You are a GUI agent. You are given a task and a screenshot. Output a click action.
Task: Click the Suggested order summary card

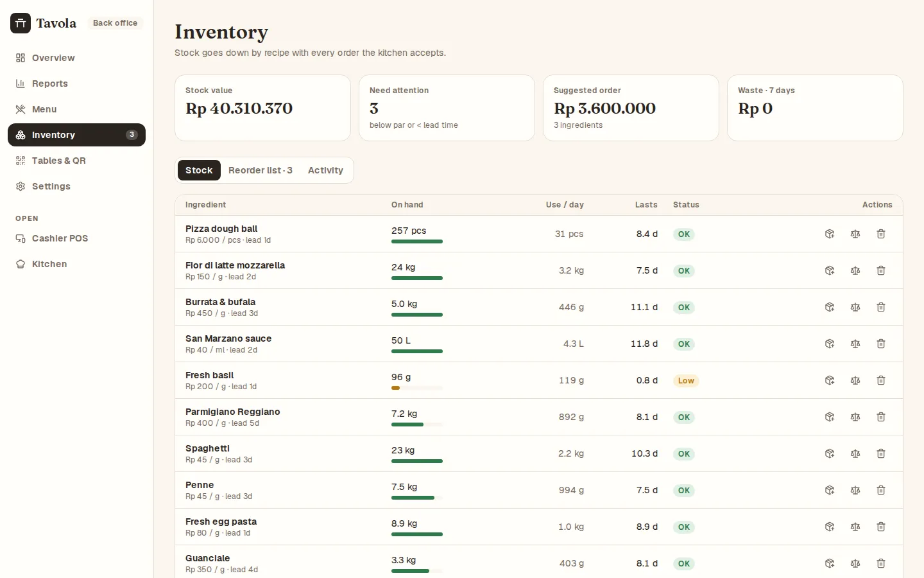(x=631, y=108)
